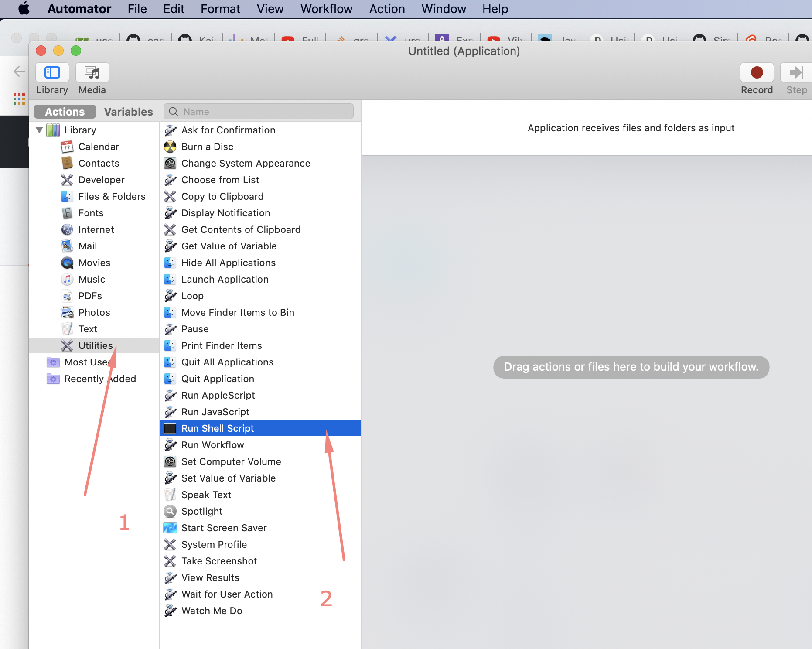Select the Pause action
The height and width of the screenshot is (649, 812).
click(260, 329)
